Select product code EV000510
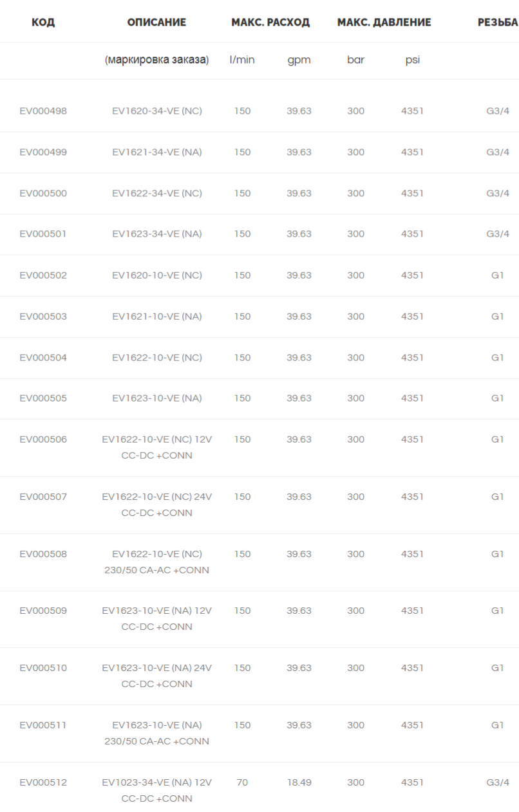This screenshot has height=812, width=519. coord(43,668)
